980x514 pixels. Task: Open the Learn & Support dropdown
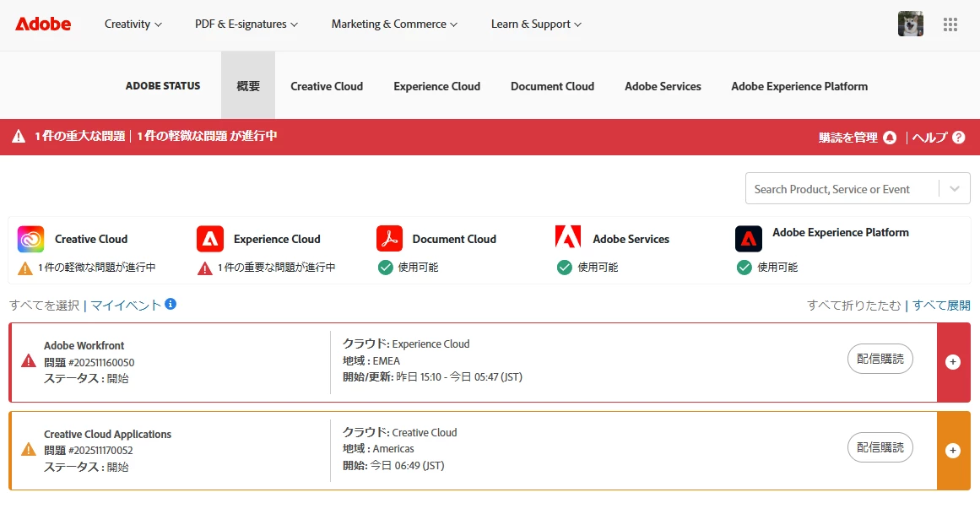[536, 24]
